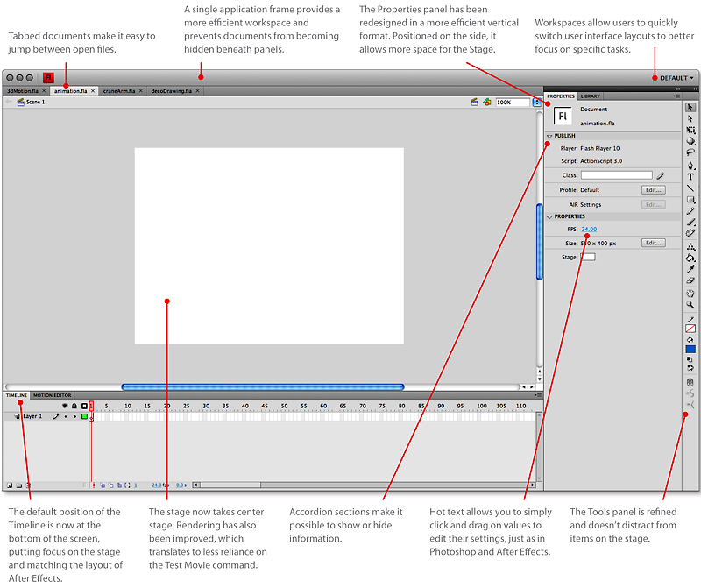Open the Stage color swatch
Viewport: 701px width, 588px height.
pyautogui.click(x=587, y=256)
